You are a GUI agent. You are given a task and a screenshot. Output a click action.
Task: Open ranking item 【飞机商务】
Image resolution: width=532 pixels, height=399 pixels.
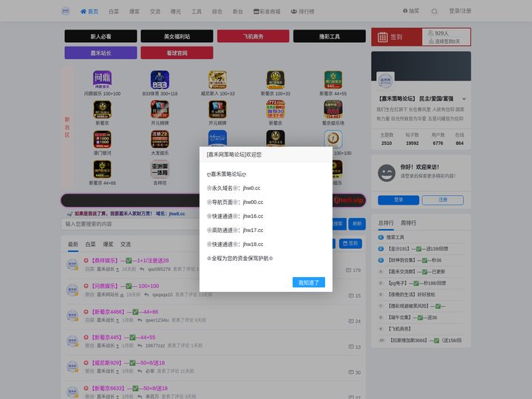pyautogui.click(x=399, y=329)
